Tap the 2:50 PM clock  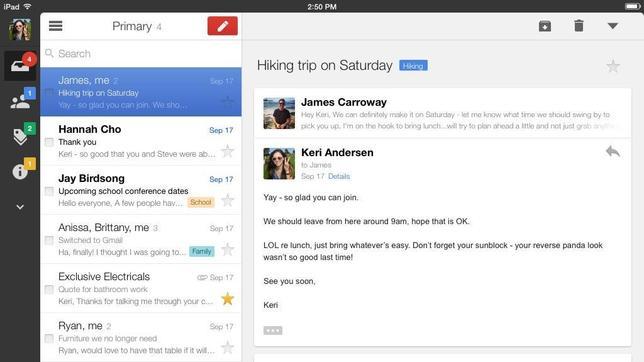[322, 7]
